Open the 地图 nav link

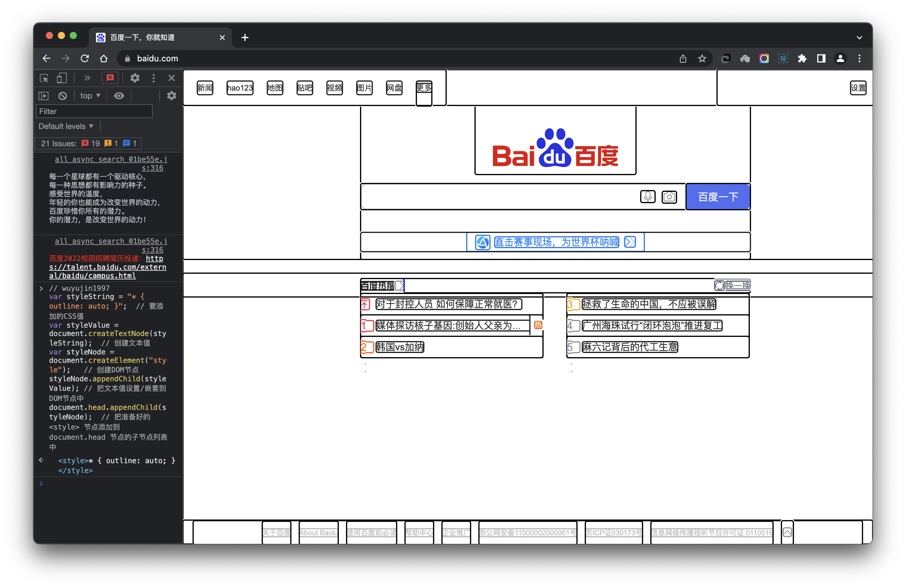coord(275,88)
